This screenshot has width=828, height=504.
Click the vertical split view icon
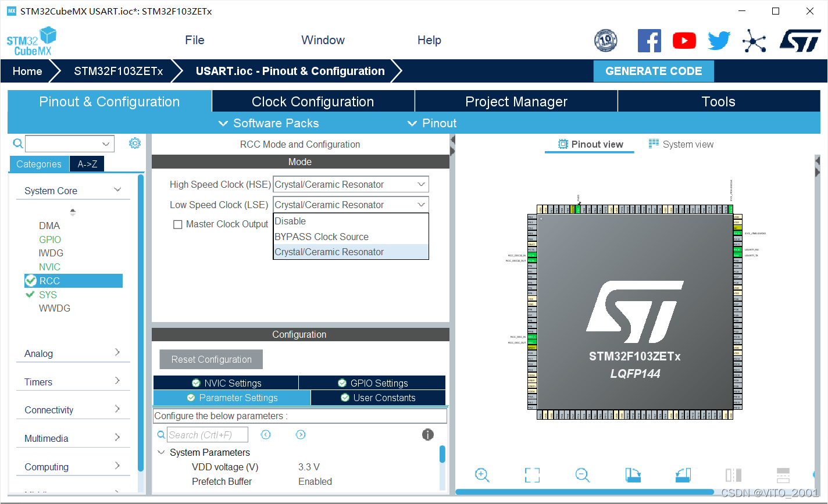pos(733,475)
